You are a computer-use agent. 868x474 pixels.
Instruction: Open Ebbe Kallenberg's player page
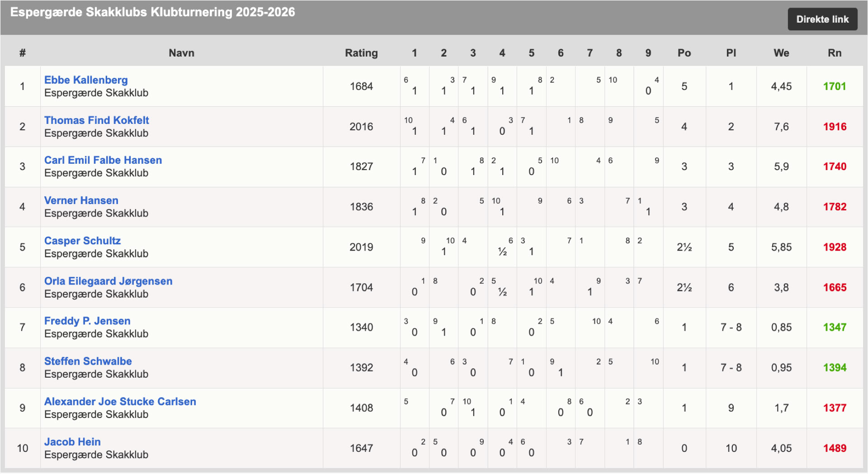pyautogui.click(x=86, y=80)
